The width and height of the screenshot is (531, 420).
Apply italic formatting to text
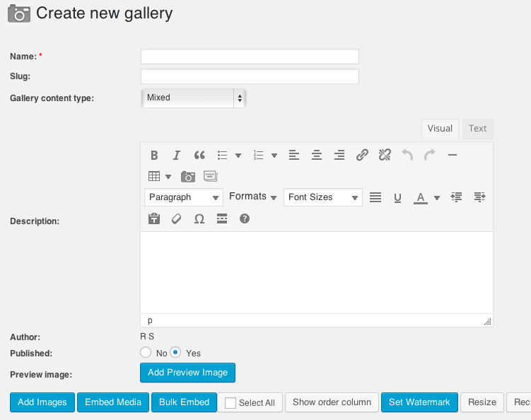tap(177, 156)
